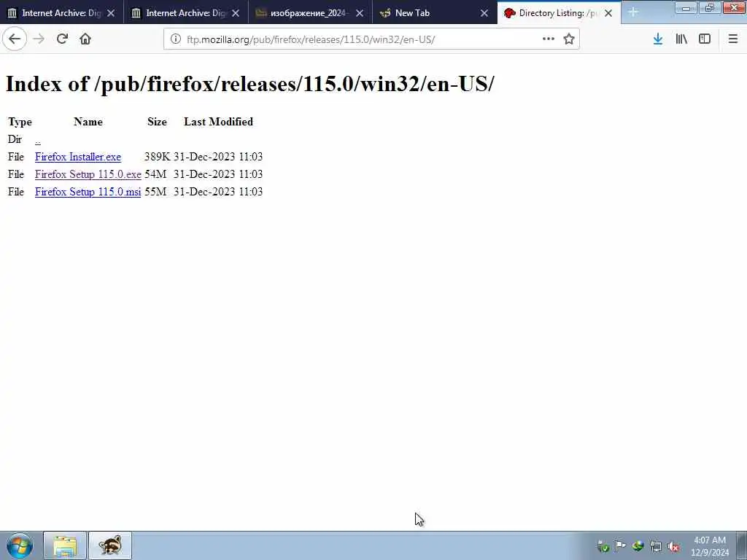Screen dimensions: 747x560
Task: Select the 55M size value
Action: pos(156,192)
